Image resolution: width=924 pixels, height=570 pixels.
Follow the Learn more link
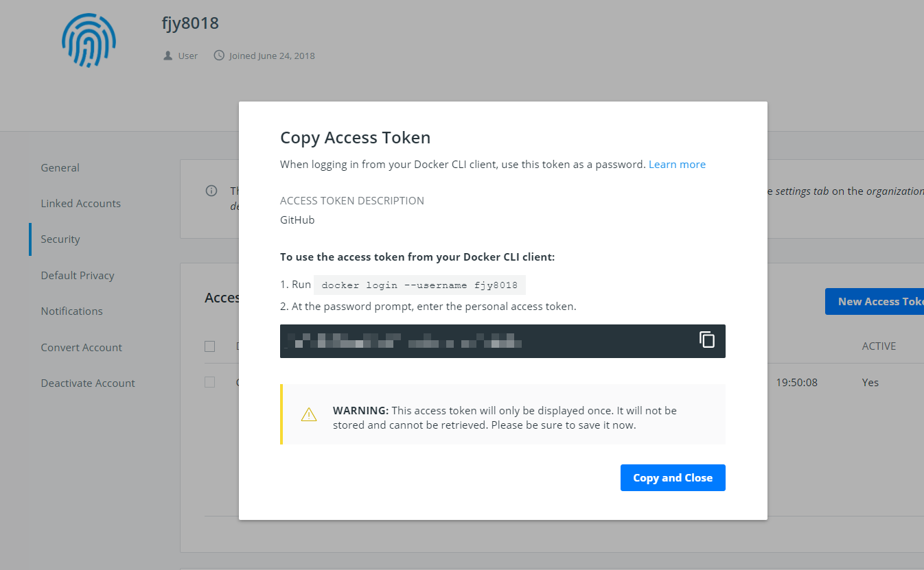click(677, 165)
